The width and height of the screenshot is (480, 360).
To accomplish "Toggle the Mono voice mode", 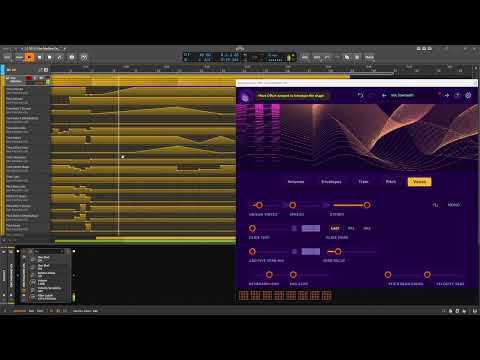I will pyautogui.click(x=453, y=205).
